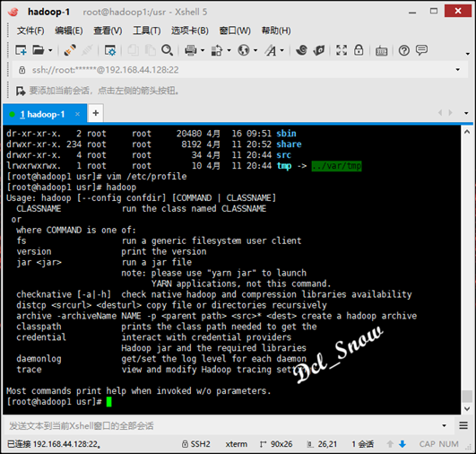Click the open folder session icon
476x454 pixels.
tap(39, 50)
